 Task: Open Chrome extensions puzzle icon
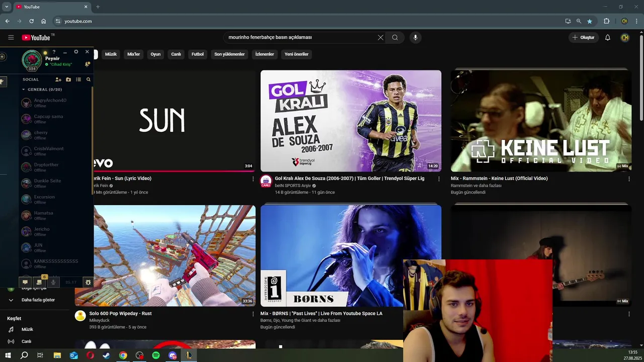(606, 21)
